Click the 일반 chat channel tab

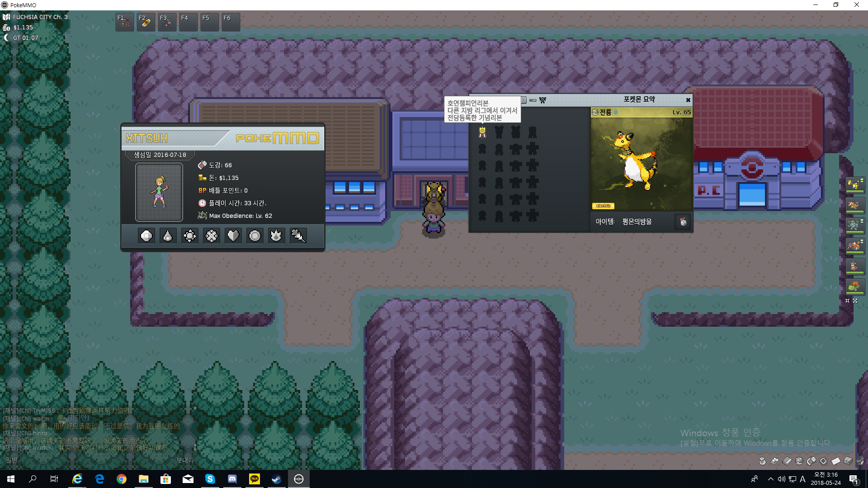pyautogui.click(x=11, y=460)
